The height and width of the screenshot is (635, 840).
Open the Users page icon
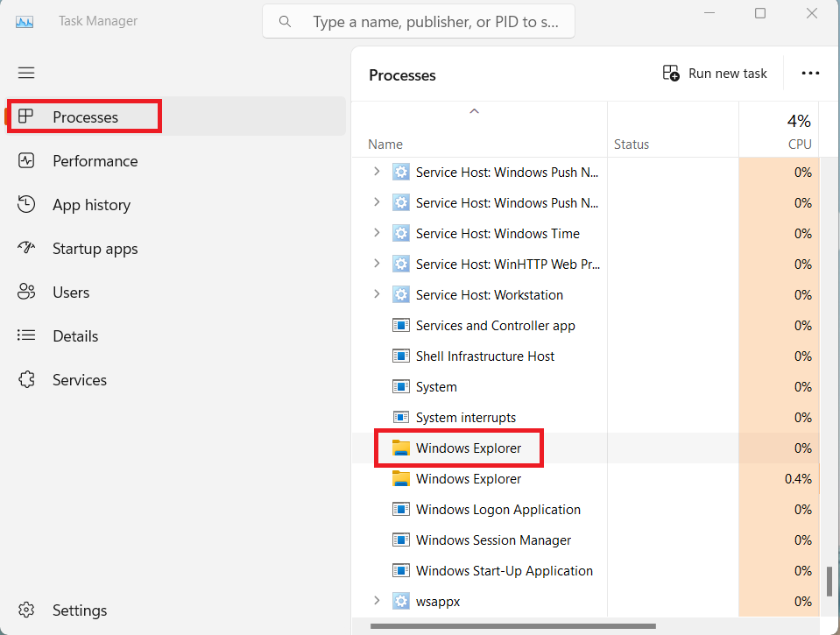26,293
